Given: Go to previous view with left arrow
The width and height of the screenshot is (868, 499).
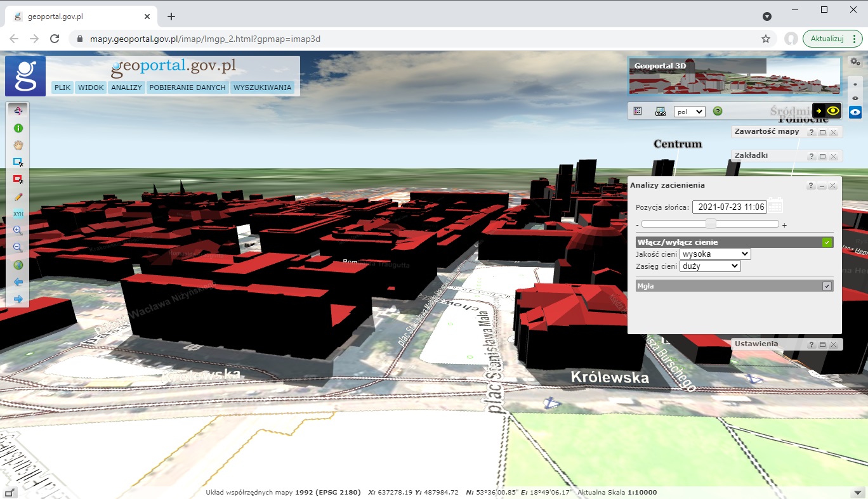Looking at the screenshot, I should 18,282.
